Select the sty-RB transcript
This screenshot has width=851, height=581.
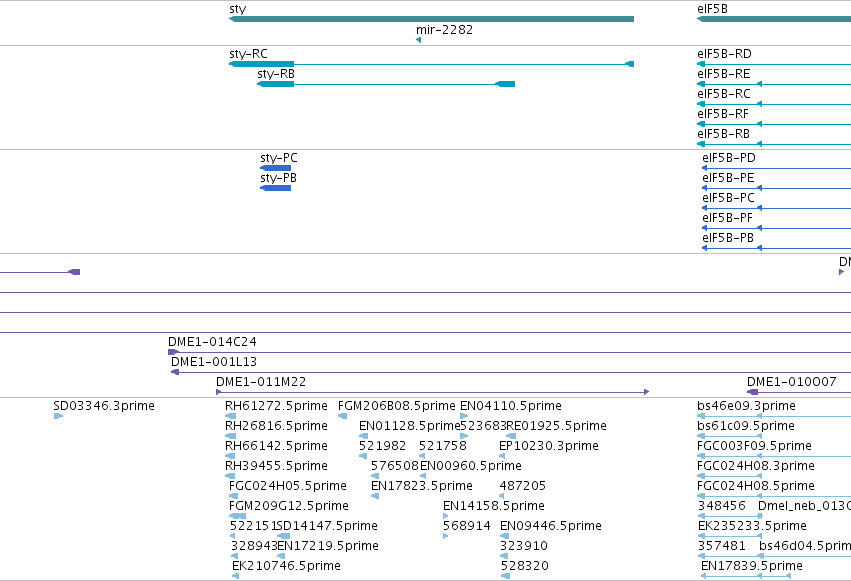(386, 84)
